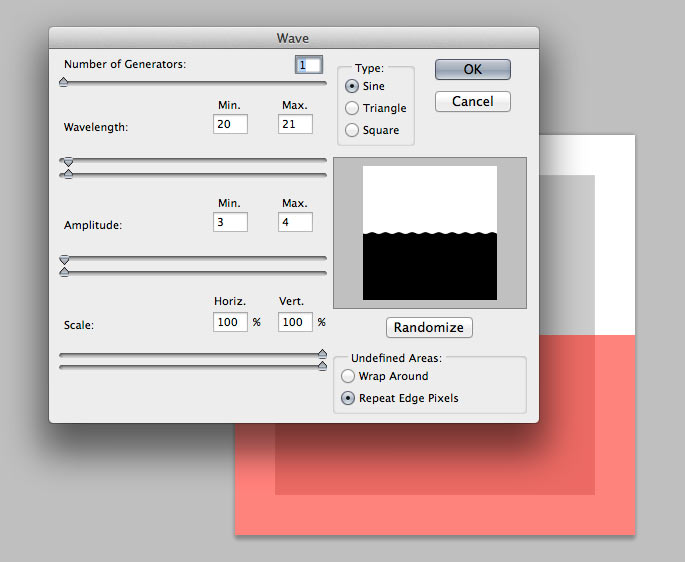685x562 pixels.
Task: Select Repeat Edge Pixels option
Action: click(x=348, y=398)
